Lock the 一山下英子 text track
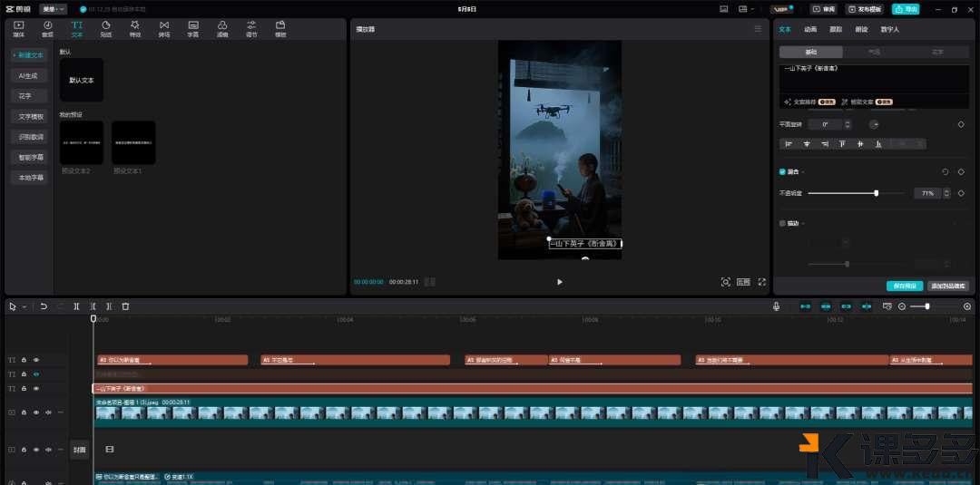 24,388
